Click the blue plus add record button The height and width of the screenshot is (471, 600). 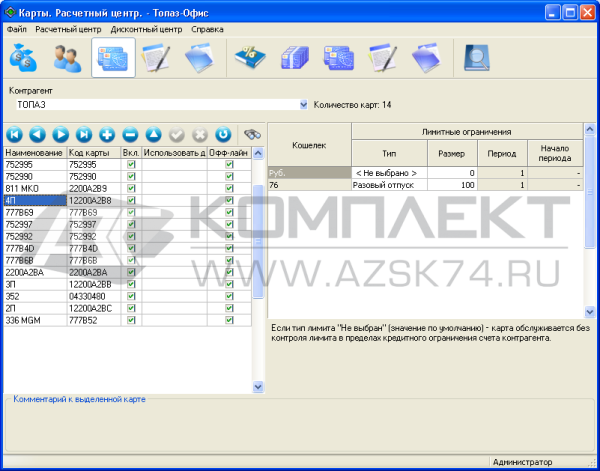[107, 134]
